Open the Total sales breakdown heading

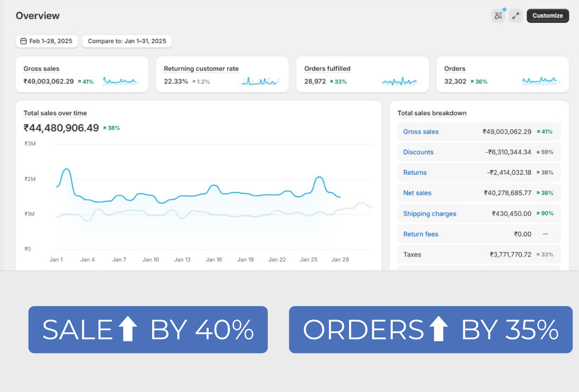pyautogui.click(x=432, y=113)
